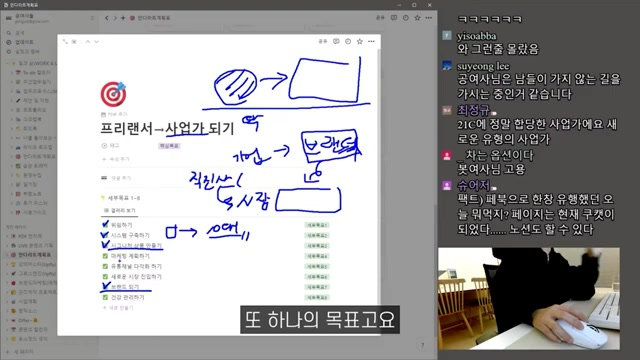Click 커버 추가 above the title
The image size is (640, 360).
[x=114, y=114]
